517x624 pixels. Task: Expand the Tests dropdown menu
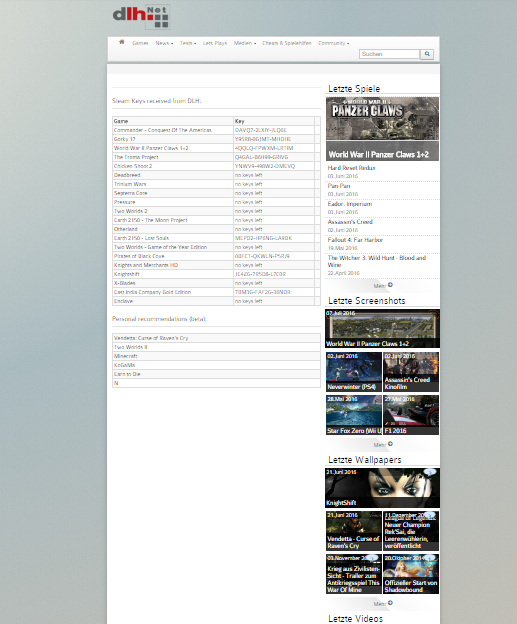pyautogui.click(x=188, y=43)
